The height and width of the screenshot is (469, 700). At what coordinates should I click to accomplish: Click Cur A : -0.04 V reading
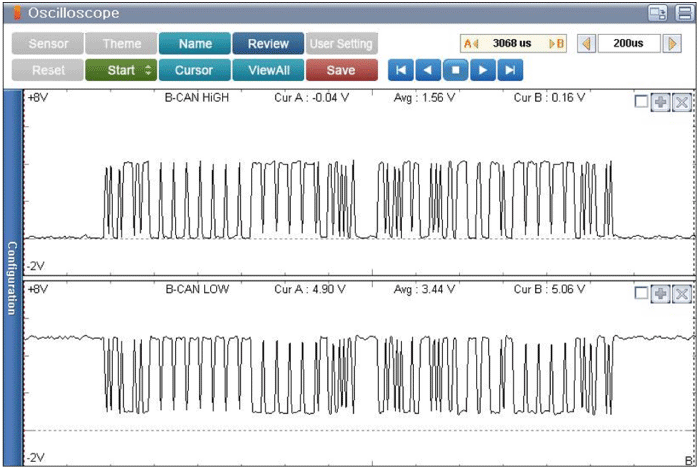(312, 98)
